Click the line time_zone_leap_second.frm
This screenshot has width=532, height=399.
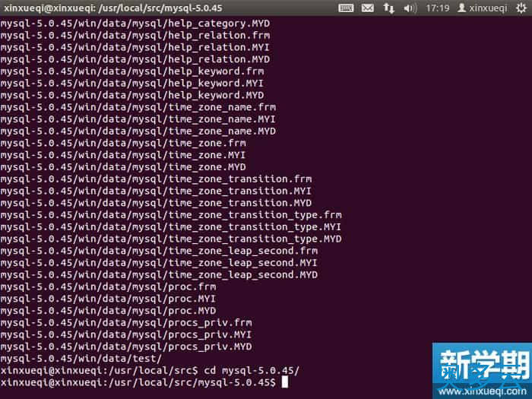point(159,251)
